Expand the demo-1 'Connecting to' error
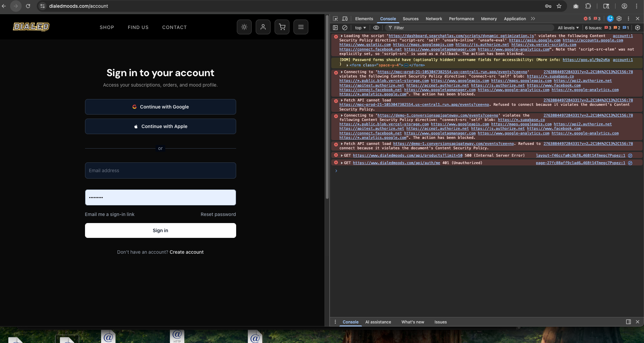This screenshot has height=343, width=644. click(x=342, y=116)
